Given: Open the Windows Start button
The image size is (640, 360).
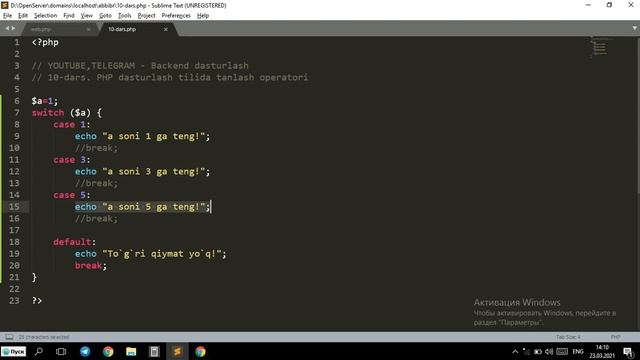Looking at the screenshot, I should pyautogui.click(x=13, y=351).
